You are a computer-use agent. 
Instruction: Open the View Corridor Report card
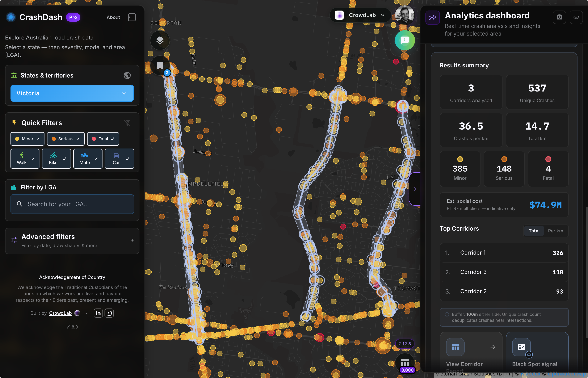tap(471, 352)
